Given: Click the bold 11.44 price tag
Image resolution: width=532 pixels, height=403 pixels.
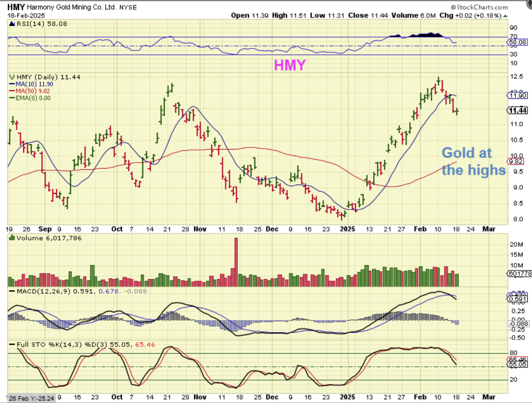Looking at the screenshot, I should 518,110.
